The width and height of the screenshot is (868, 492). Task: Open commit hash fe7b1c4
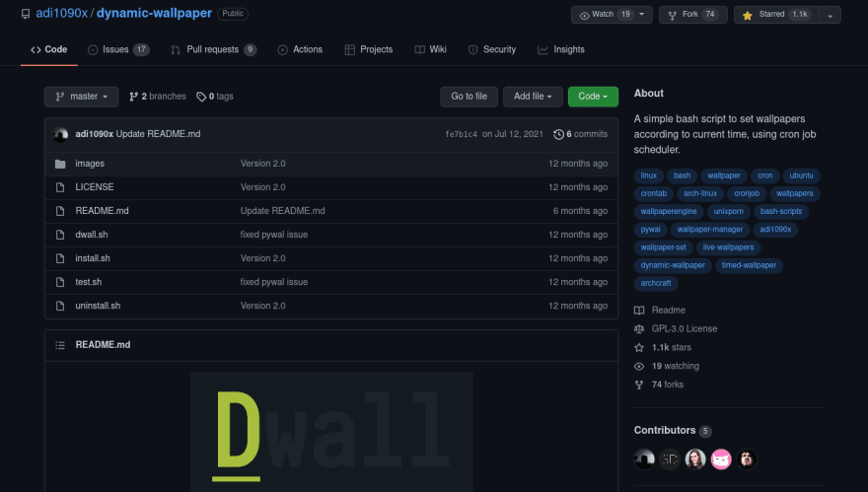click(x=462, y=134)
